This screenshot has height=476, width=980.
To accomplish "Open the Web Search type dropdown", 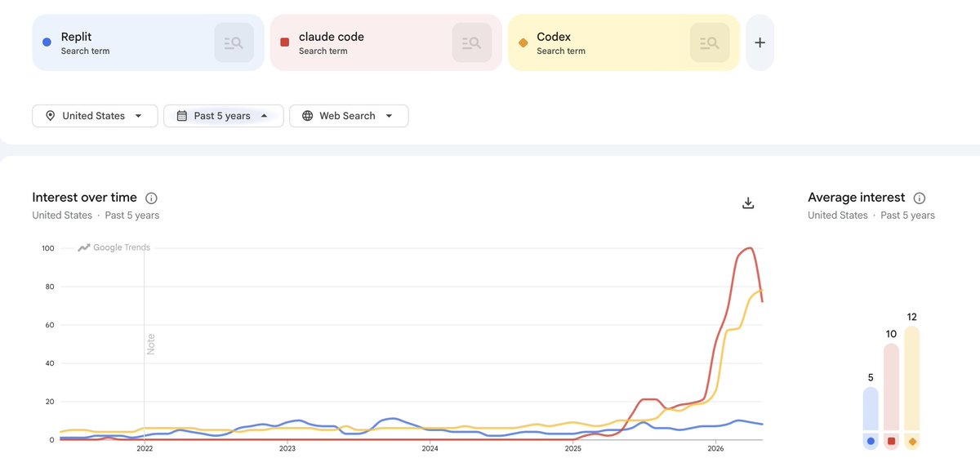I will [349, 116].
